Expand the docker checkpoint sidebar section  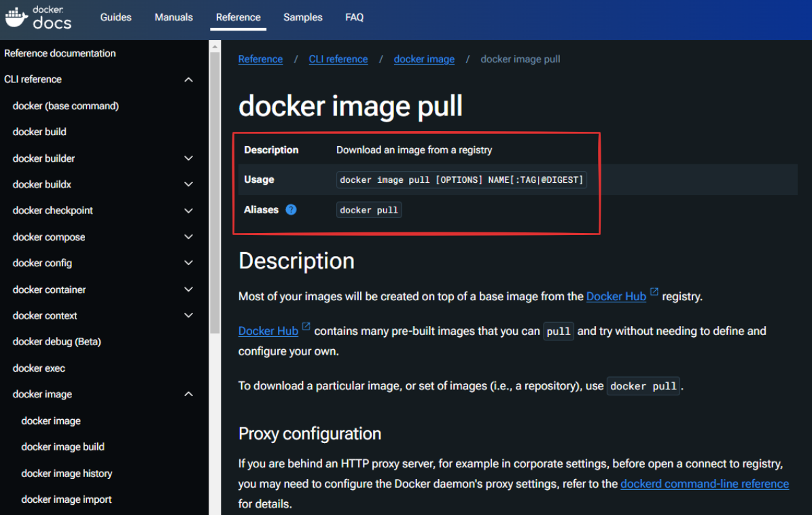pos(188,211)
